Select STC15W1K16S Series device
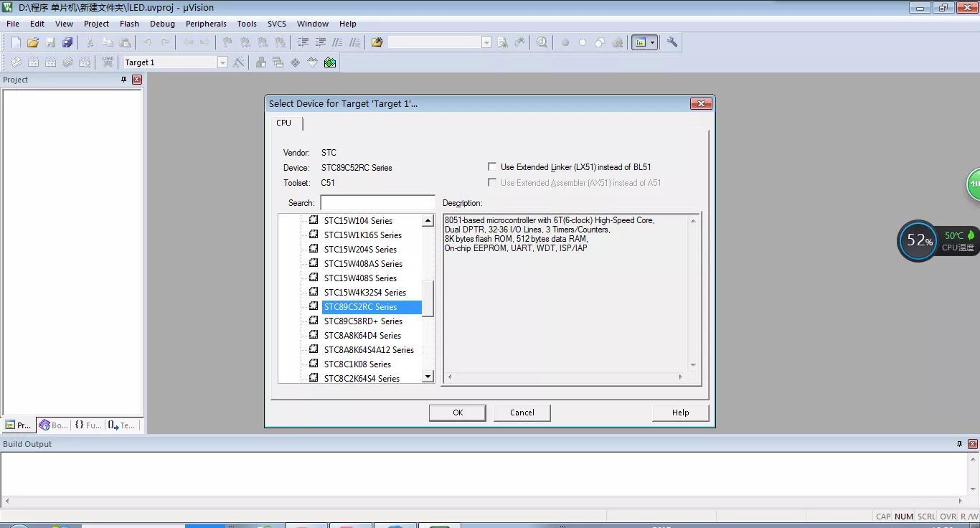The height and width of the screenshot is (528, 980). [x=362, y=235]
